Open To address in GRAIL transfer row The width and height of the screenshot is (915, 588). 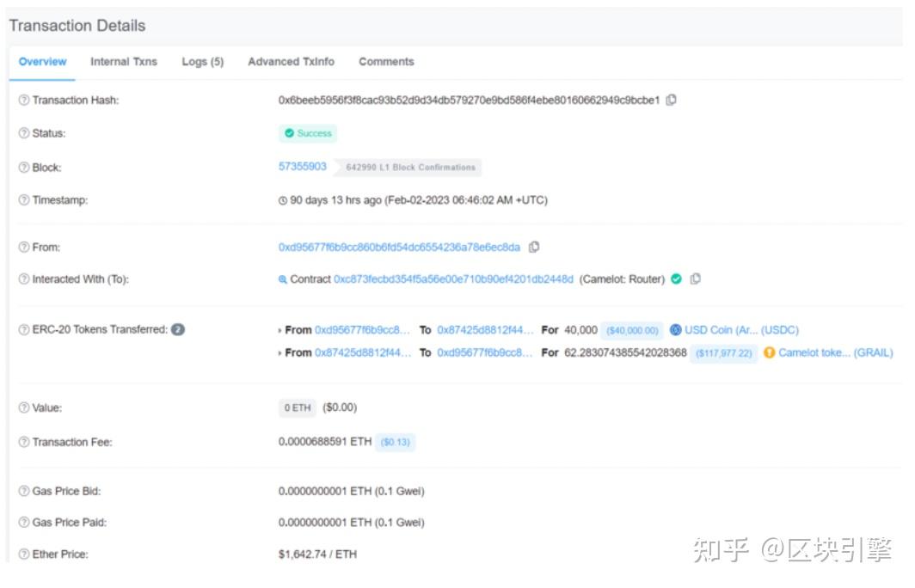[x=485, y=353]
